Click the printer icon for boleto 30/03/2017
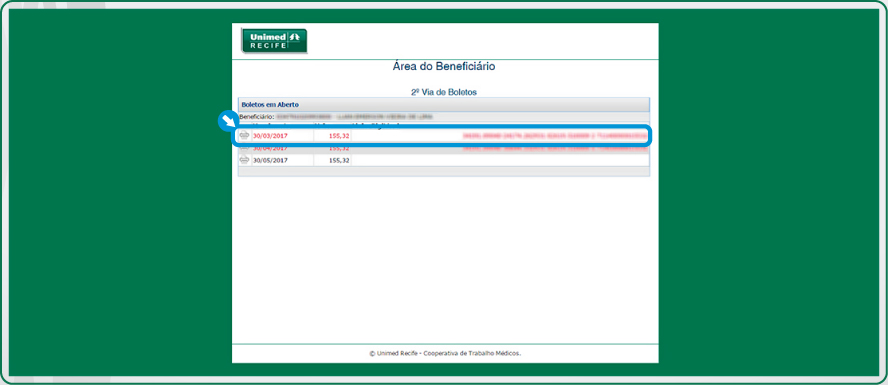Image resolution: width=888 pixels, height=385 pixels. coord(245,136)
